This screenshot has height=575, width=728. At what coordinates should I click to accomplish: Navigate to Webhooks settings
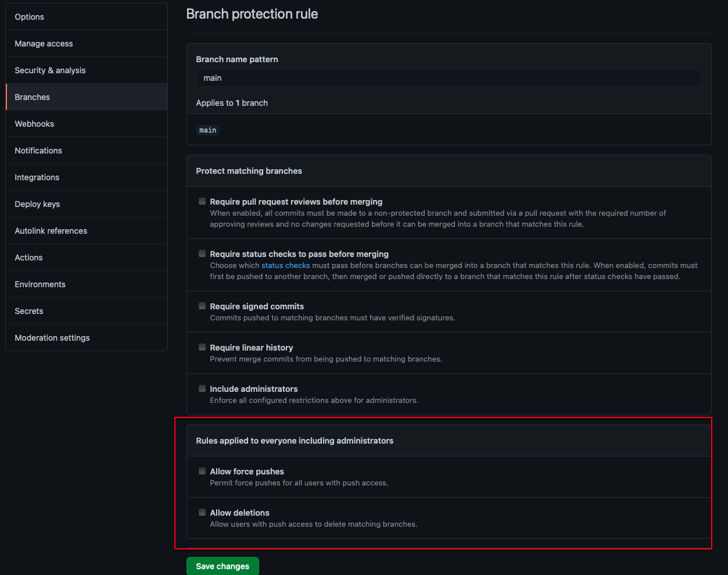pyautogui.click(x=34, y=124)
